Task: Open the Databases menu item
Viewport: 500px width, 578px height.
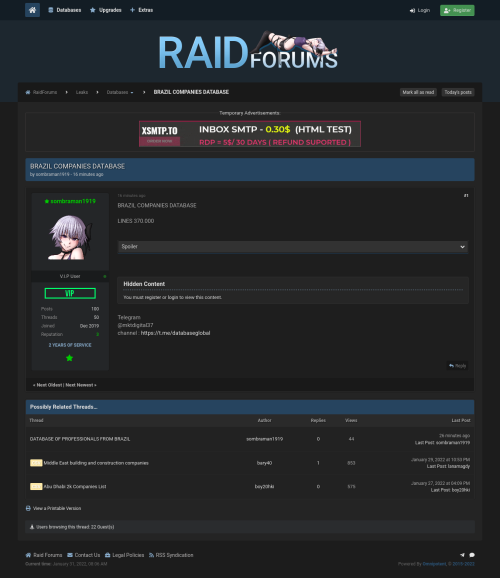Action: click(x=65, y=10)
